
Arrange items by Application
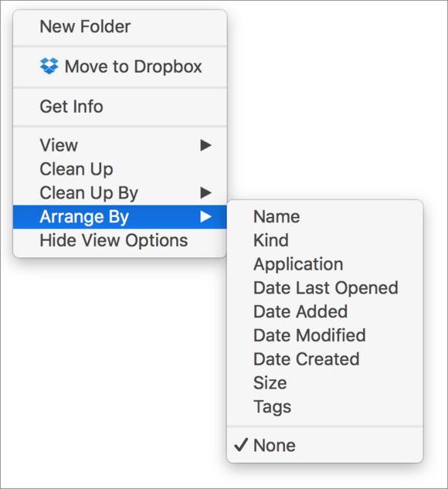[325, 264]
